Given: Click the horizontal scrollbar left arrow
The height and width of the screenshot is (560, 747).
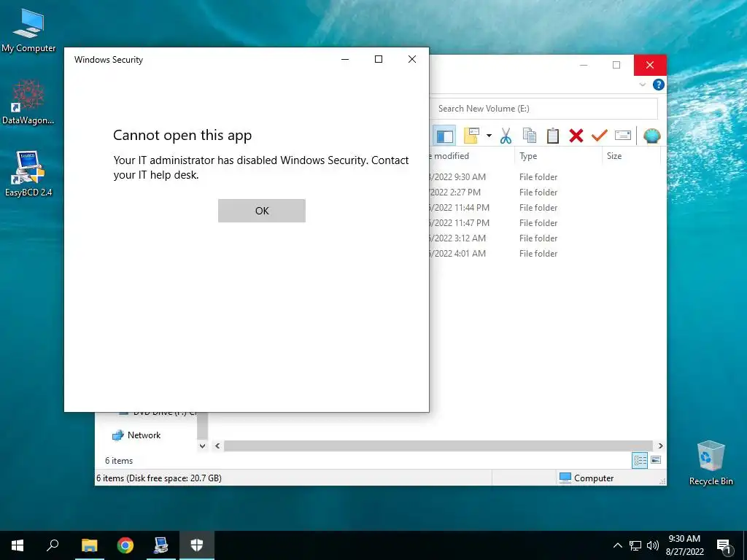Looking at the screenshot, I should tap(217, 446).
